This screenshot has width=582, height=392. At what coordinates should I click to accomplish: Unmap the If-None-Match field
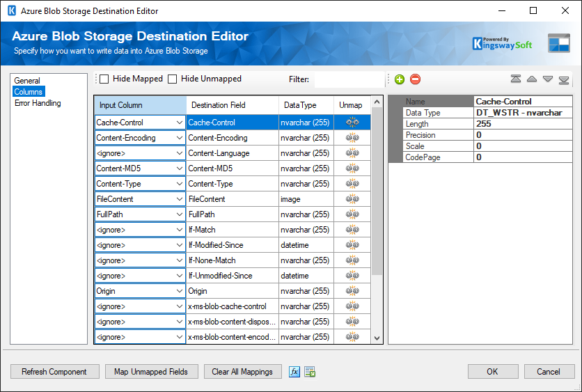coord(352,260)
